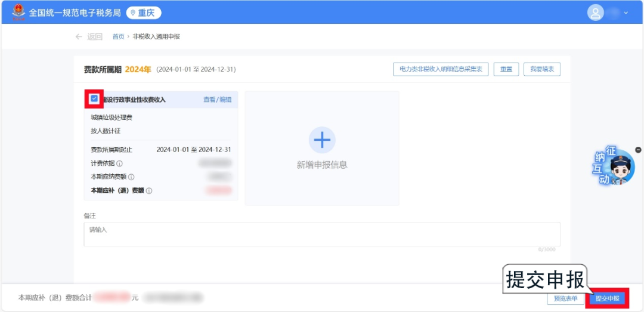Minimize the 征纳互动 floating widget

(638, 150)
